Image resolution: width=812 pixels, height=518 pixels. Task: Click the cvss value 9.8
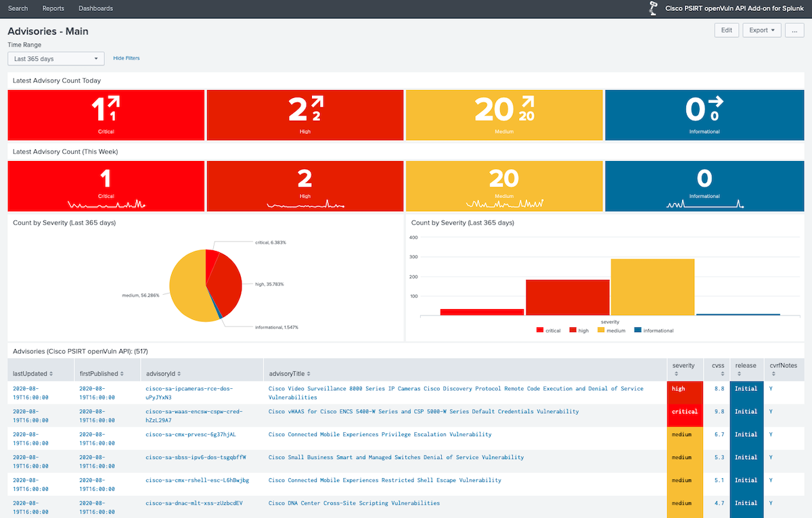(719, 411)
